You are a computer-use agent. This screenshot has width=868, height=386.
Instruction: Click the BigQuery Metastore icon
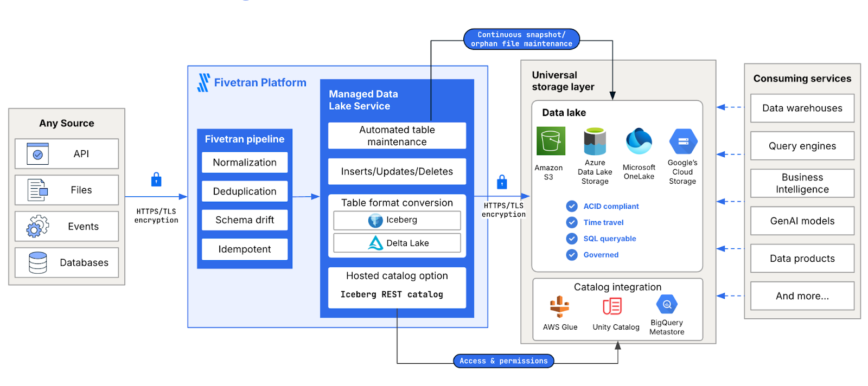pos(667,304)
